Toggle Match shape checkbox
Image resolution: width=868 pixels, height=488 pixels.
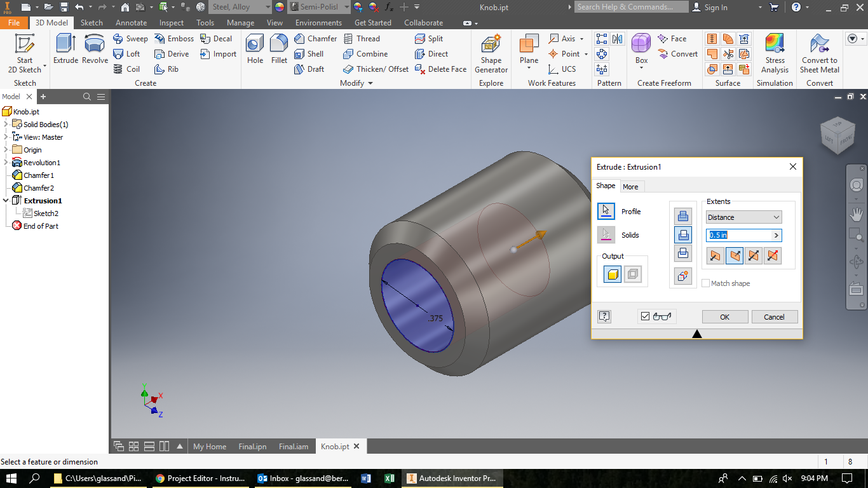click(x=705, y=283)
